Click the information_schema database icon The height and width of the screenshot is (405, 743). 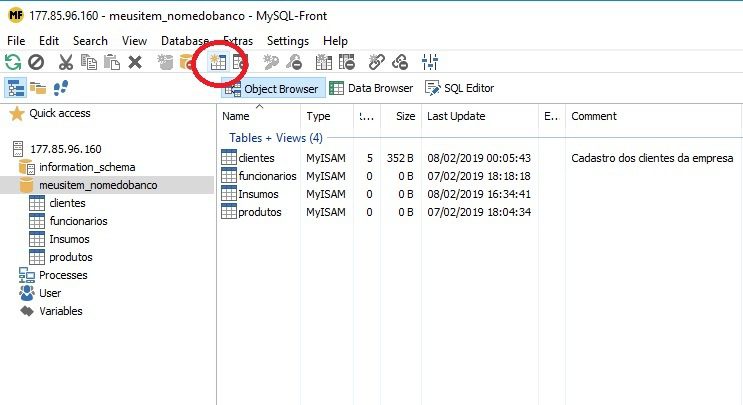27,167
